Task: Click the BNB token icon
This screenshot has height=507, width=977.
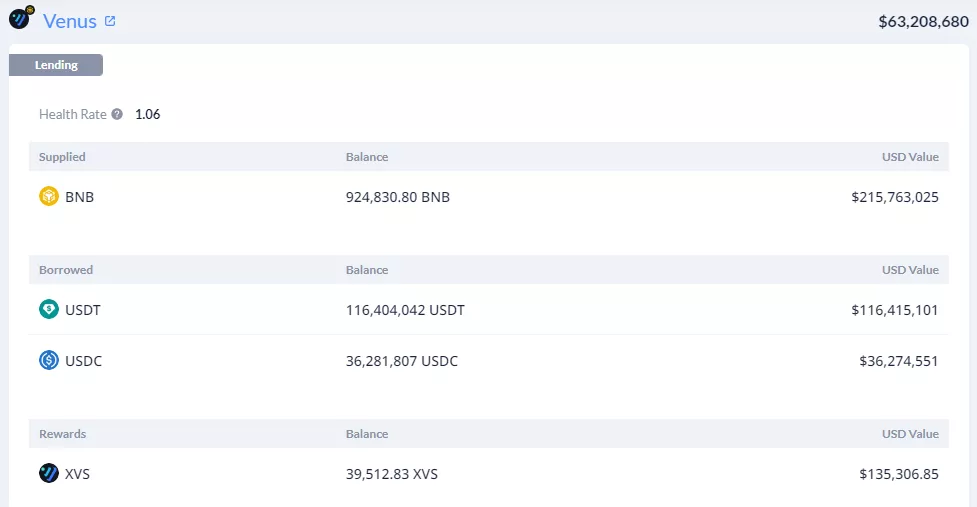Action: pos(49,197)
